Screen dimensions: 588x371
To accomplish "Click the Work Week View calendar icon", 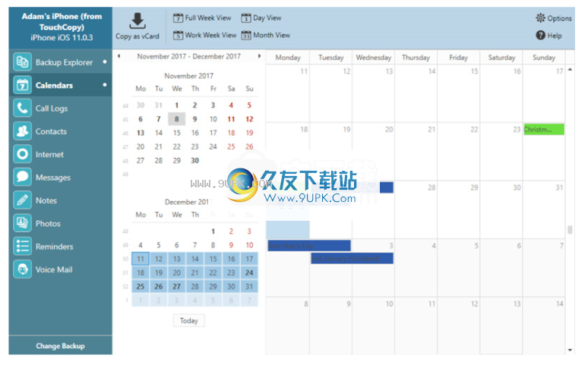I will point(178,35).
